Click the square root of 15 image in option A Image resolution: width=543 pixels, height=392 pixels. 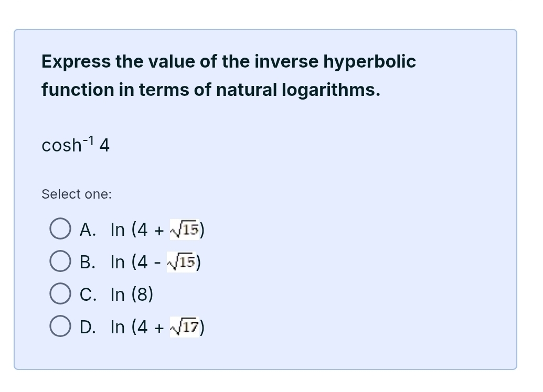tap(185, 229)
